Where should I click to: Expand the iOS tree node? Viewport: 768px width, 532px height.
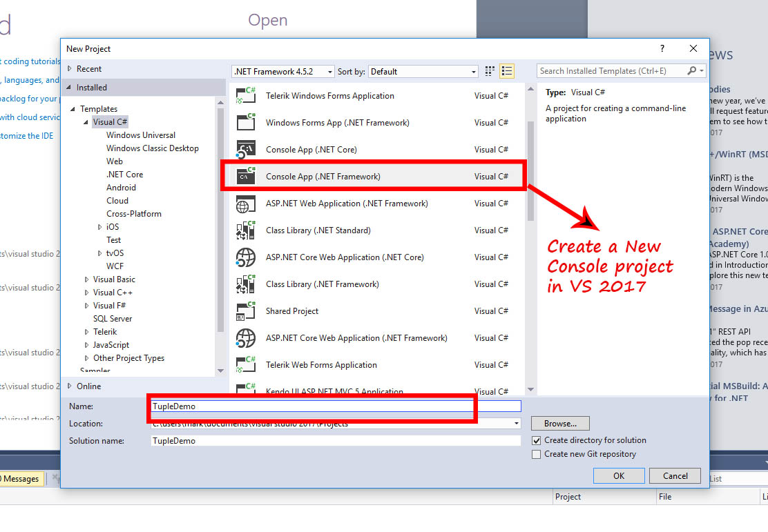(100, 227)
